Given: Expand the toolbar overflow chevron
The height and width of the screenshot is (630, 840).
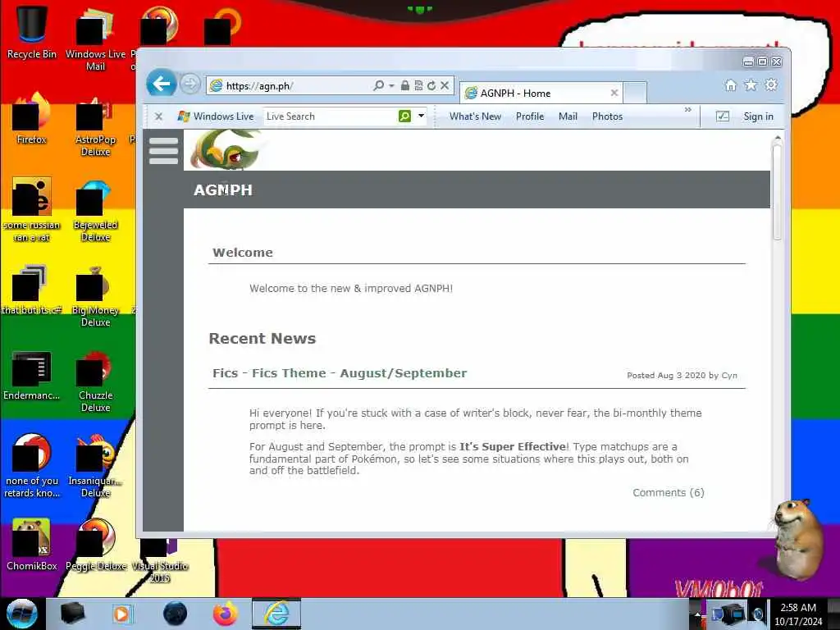Looking at the screenshot, I should (688, 110).
